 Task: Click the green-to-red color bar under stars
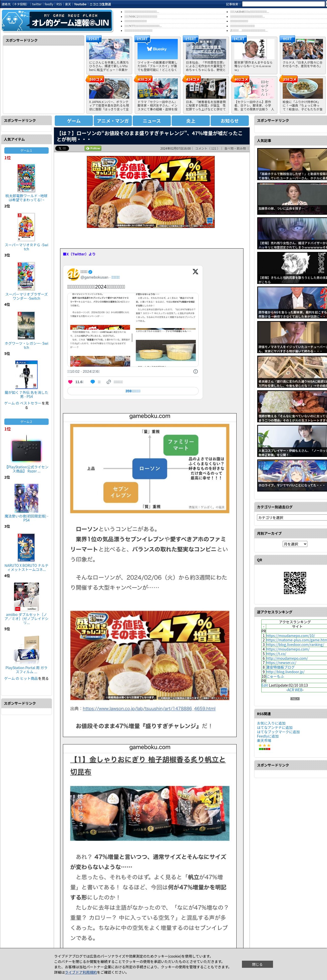point(265,749)
